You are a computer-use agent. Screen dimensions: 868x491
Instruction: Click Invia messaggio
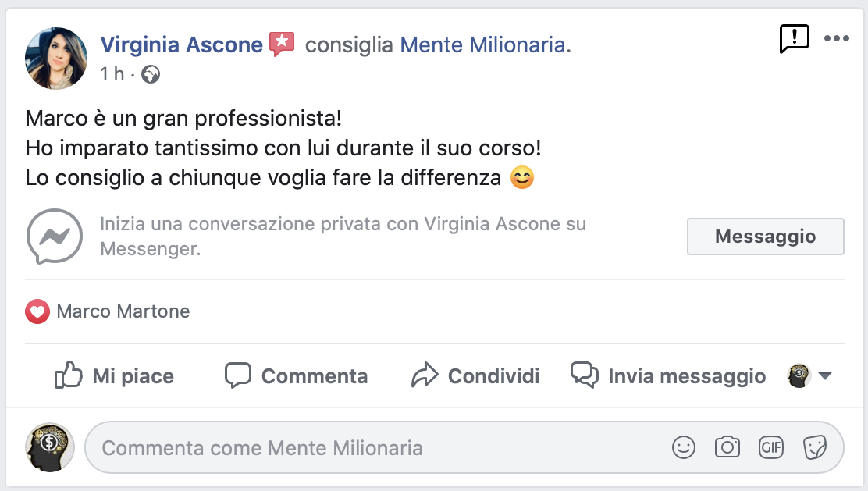[x=668, y=376]
